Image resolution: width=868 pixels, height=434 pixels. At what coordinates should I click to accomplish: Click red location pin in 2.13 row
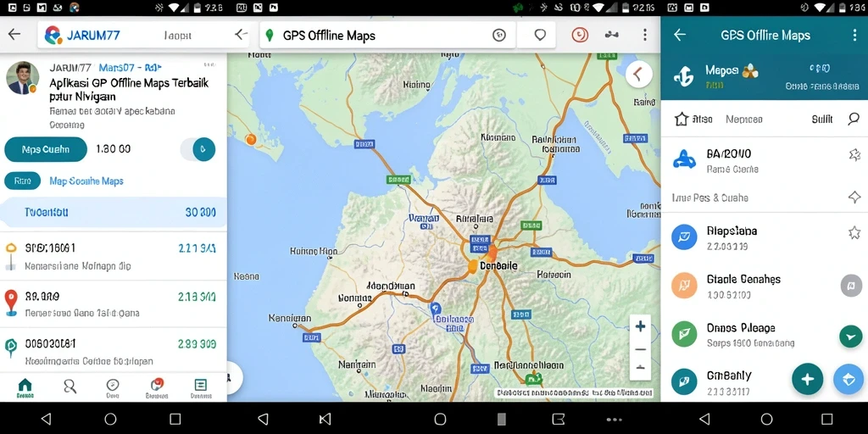coord(11,303)
